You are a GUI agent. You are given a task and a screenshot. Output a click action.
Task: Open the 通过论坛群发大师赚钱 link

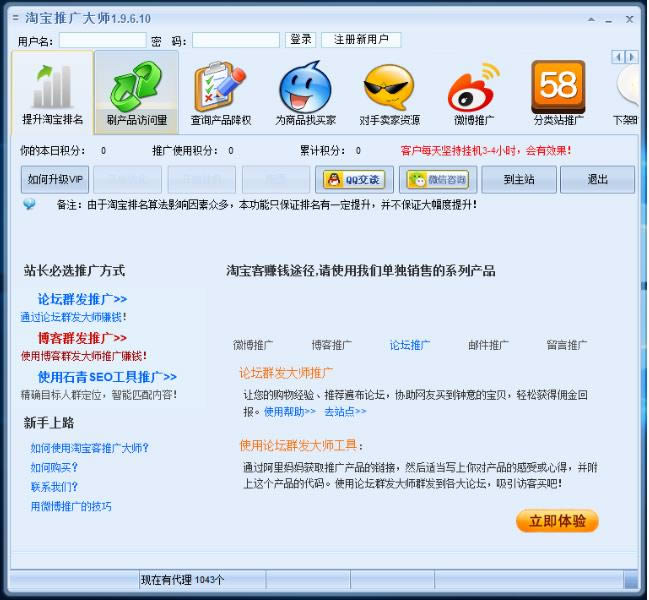(73, 317)
